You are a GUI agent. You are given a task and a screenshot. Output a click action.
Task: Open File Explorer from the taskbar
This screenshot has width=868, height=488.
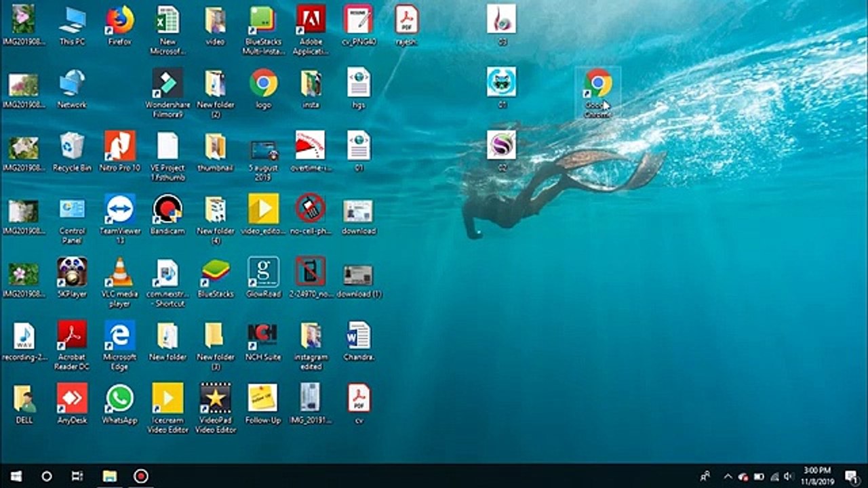point(110,476)
